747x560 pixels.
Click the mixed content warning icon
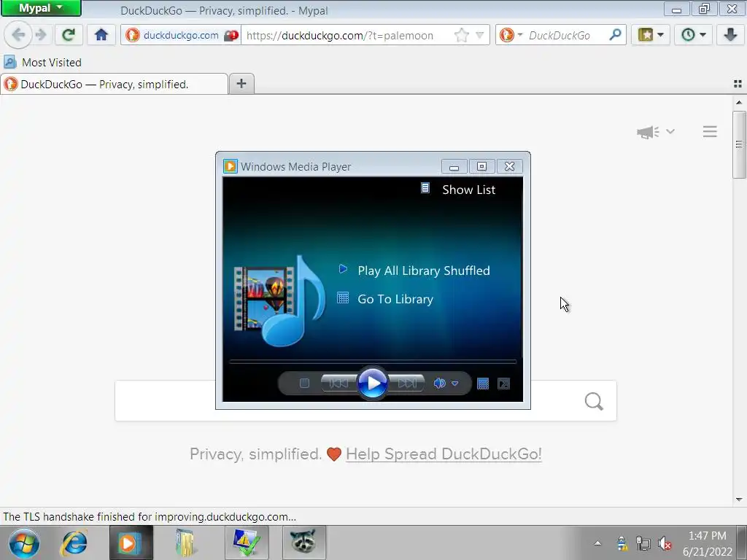(x=231, y=35)
